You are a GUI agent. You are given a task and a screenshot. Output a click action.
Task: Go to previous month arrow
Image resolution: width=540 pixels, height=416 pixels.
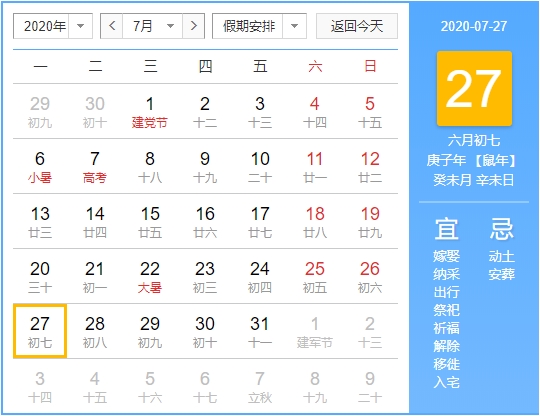[x=112, y=26]
